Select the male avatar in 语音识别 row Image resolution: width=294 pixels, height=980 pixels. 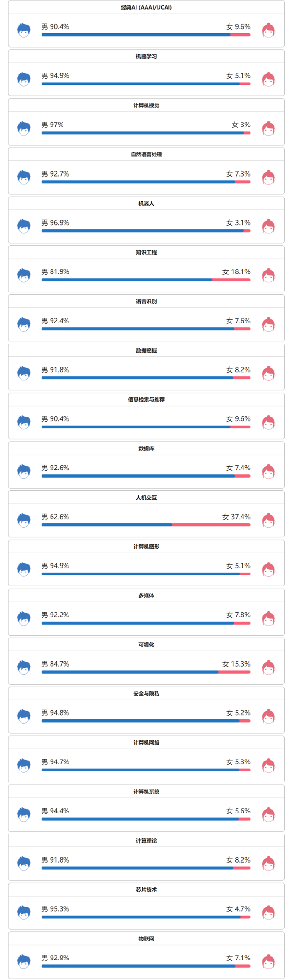(x=24, y=324)
